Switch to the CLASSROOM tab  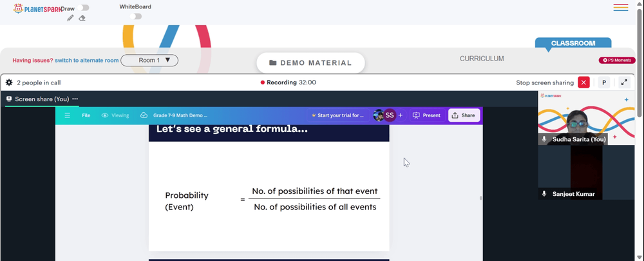573,43
